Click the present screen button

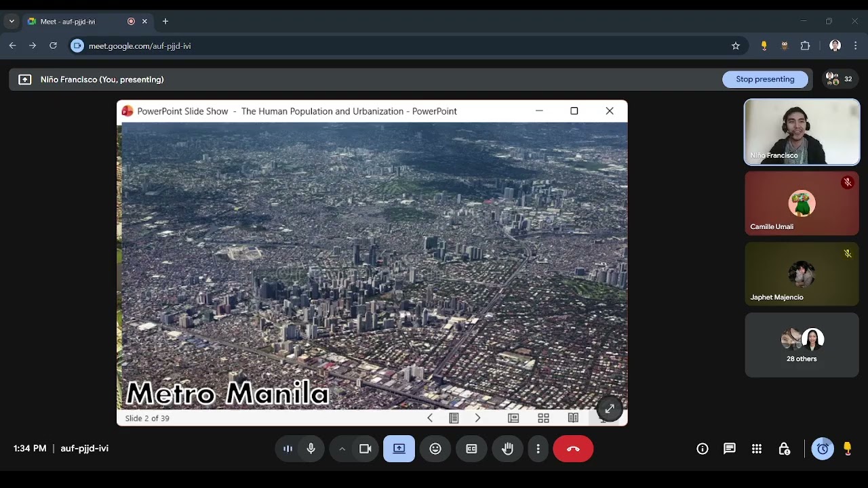pos(399,449)
